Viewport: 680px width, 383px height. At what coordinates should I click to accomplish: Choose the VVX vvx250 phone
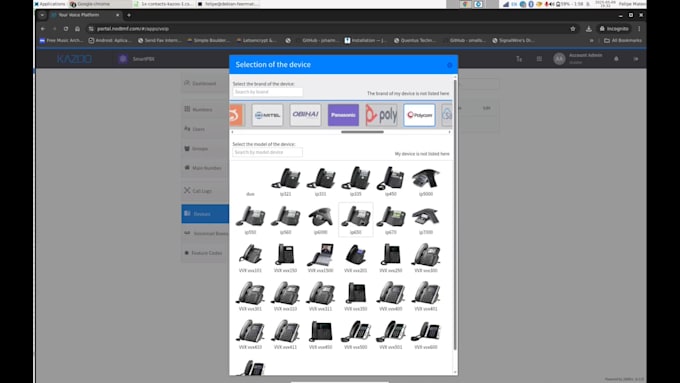pyautogui.click(x=391, y=258)
